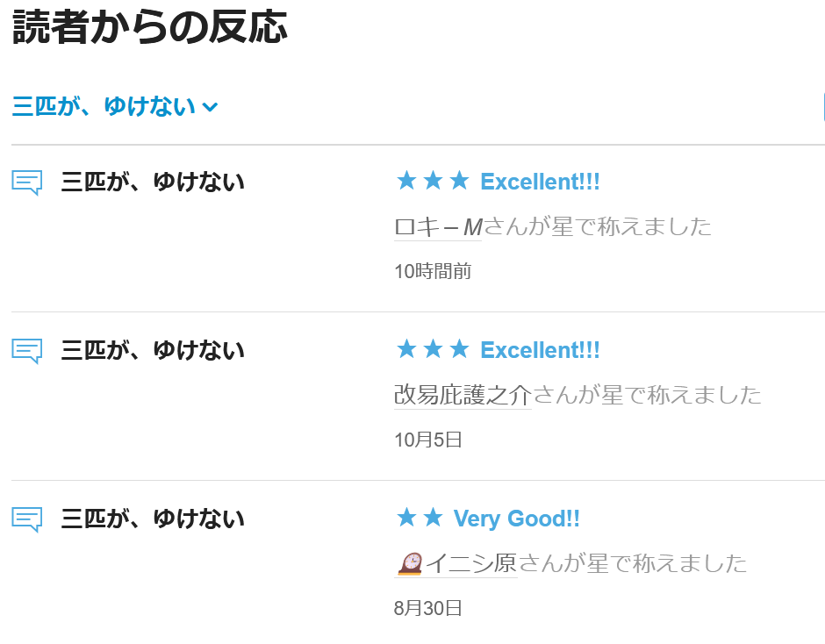Click the comment icon beside ロキ－M's review
825x644 pixels.
26,182
